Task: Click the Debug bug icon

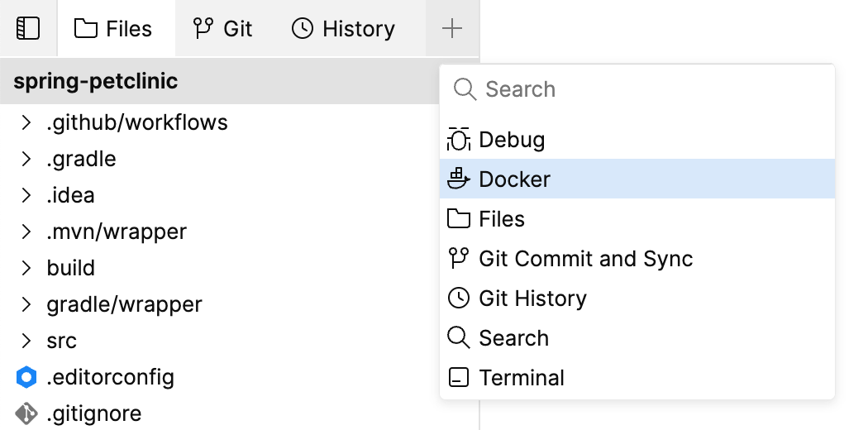Action: click(459, 140)
